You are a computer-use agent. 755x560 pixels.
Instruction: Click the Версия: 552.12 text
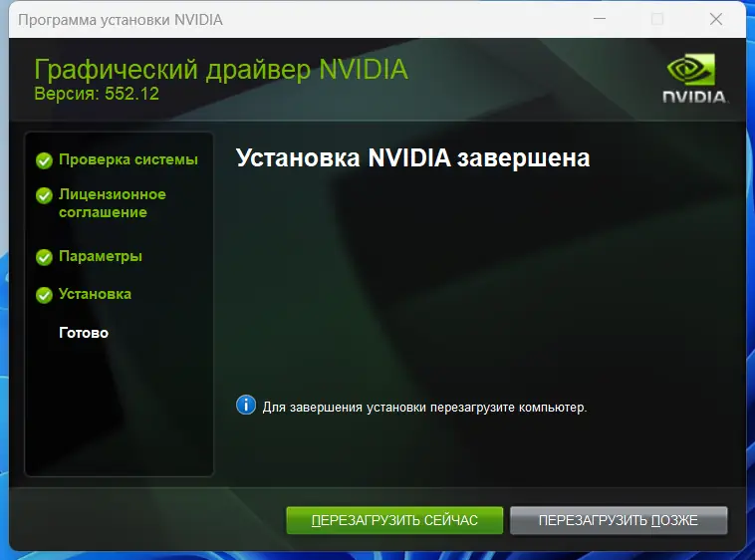coord(97,94)
